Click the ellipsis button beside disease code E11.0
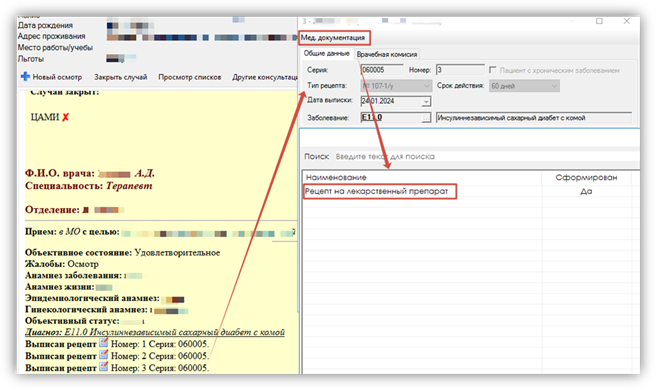This screenshot has height=390, width=656. [426, 118]
